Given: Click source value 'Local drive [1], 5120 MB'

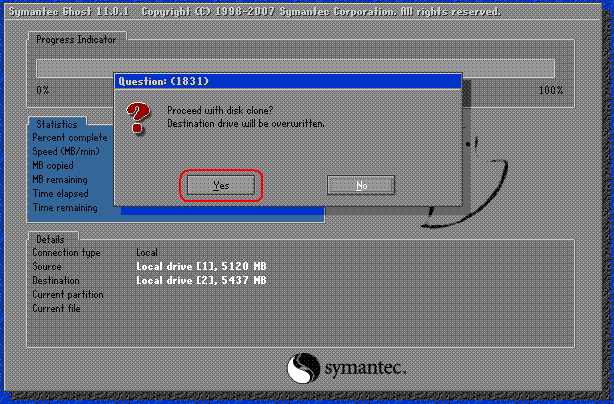Looking at the screenshot, I should [201, 267].
